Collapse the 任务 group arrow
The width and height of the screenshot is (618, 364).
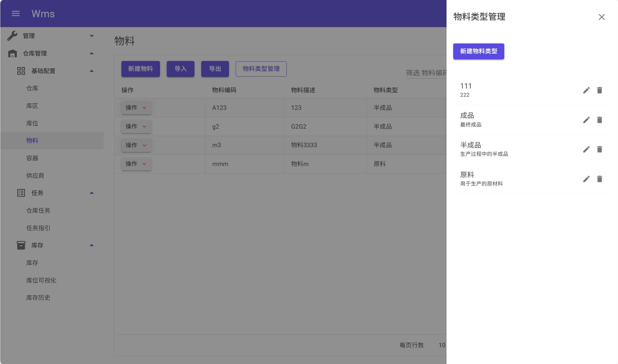(x=92, y=193)
